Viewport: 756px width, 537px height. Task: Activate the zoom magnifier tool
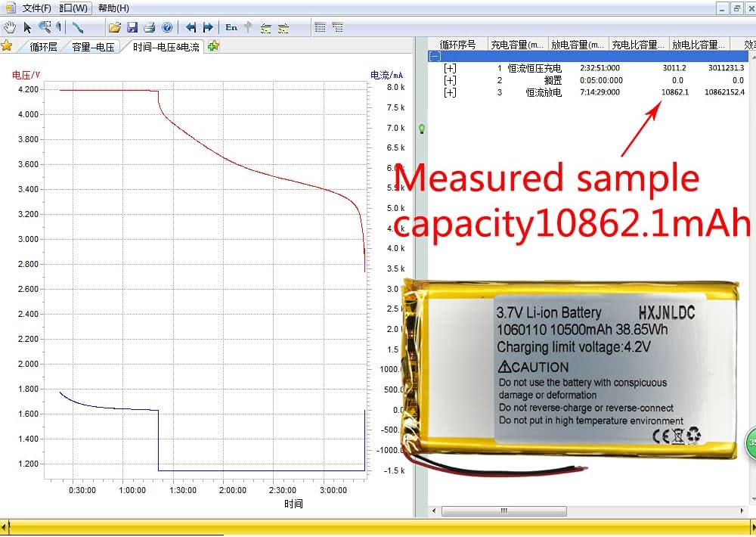click(45, 27)
